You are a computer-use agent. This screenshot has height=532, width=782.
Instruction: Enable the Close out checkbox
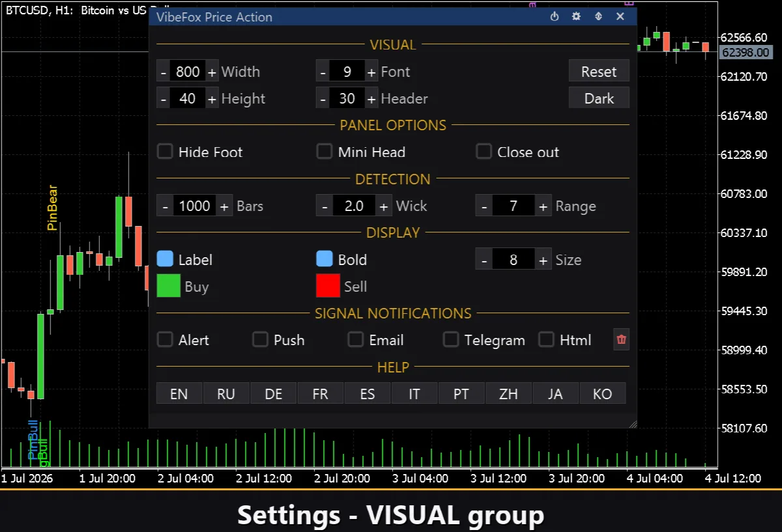click(484, 152)
